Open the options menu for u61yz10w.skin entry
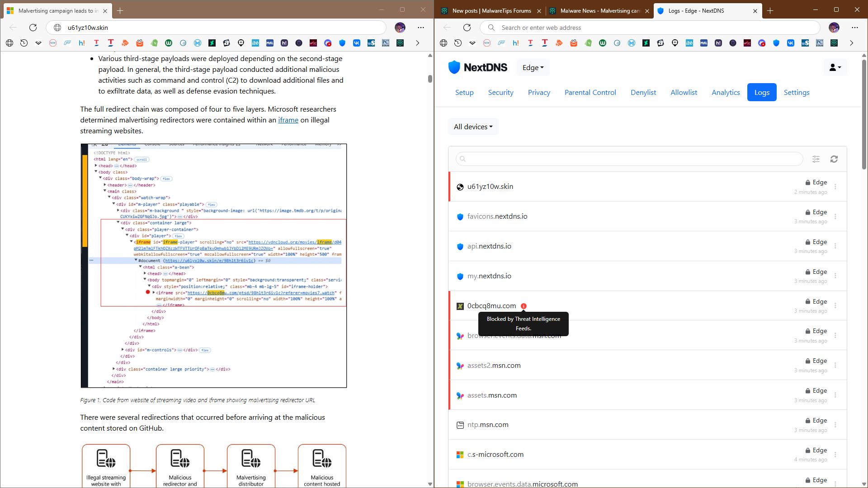The image size is (868, 488). tap(835, 187)
